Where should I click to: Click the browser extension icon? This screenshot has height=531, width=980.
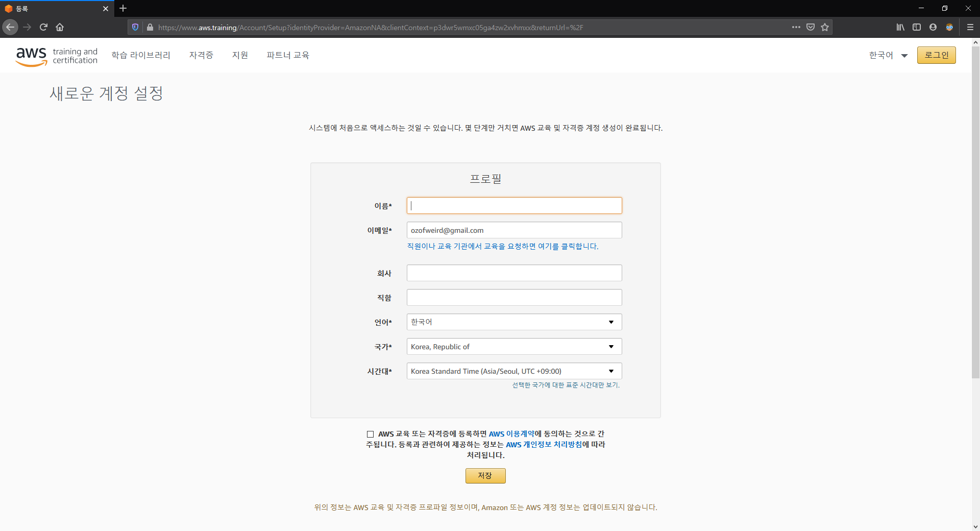click(x=949, y=27)
